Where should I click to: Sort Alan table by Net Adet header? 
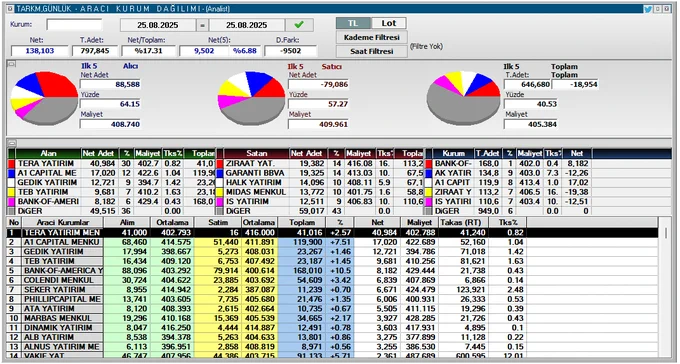coord(100,154)
